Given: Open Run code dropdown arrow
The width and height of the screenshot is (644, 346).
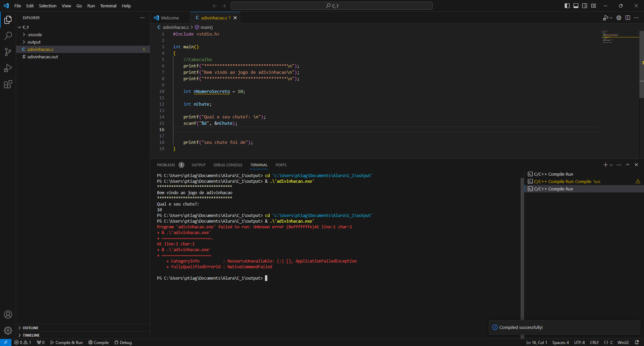Looking at the screenshot, I should (x=611, y=18).
